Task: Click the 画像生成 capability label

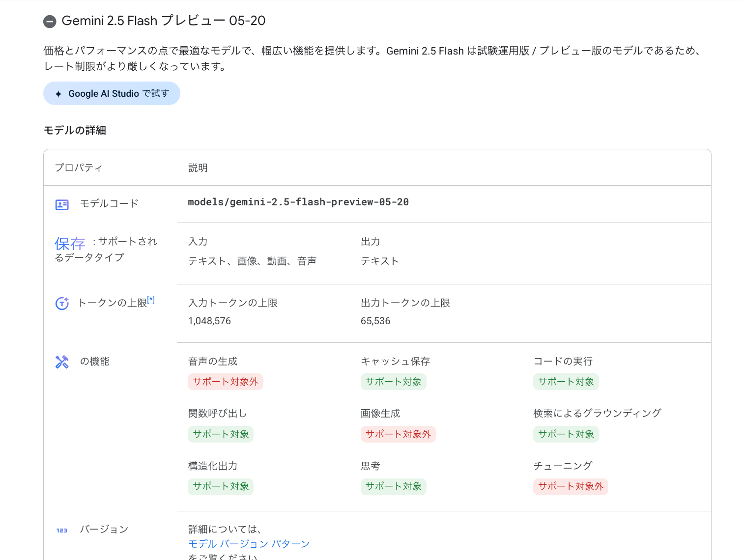Action: (x=380, y=413)
